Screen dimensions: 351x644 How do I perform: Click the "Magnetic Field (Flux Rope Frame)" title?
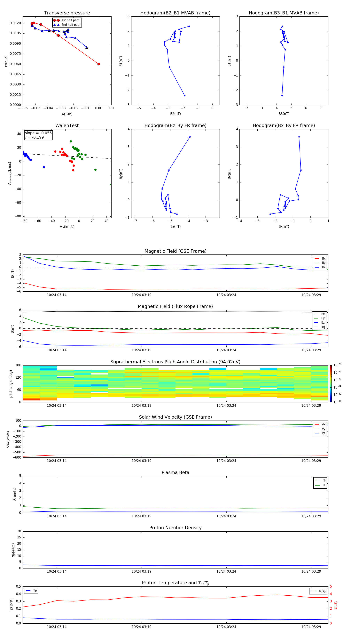tap(175, 307)
